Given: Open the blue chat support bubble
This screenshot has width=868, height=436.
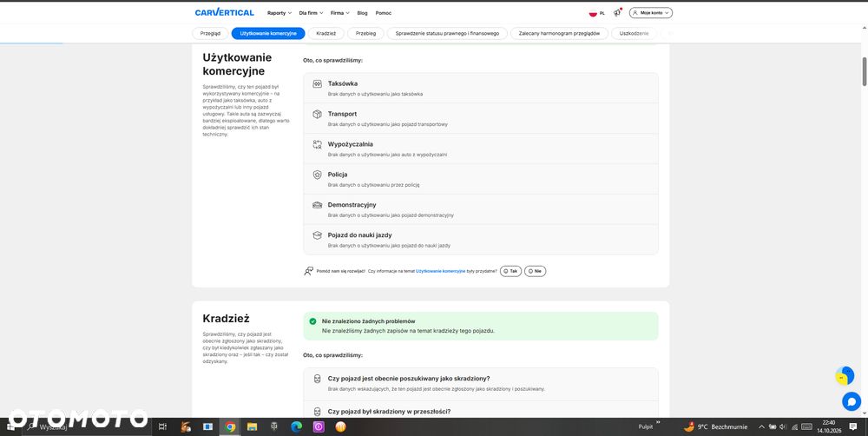Looking at the screenshot, I should click(x=852, y=401).
